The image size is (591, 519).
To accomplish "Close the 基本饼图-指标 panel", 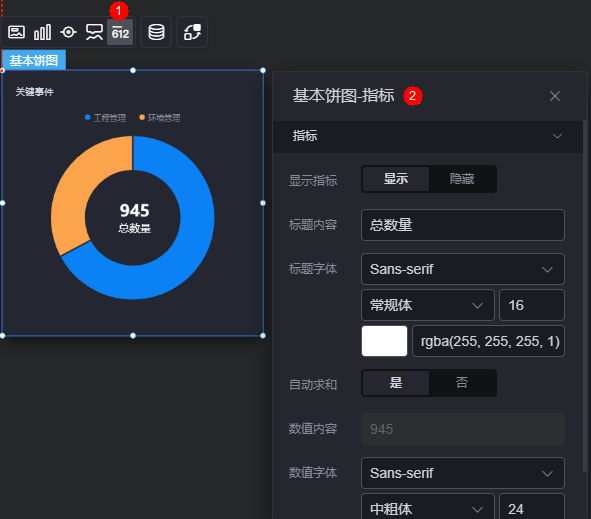I will [554, 96].
